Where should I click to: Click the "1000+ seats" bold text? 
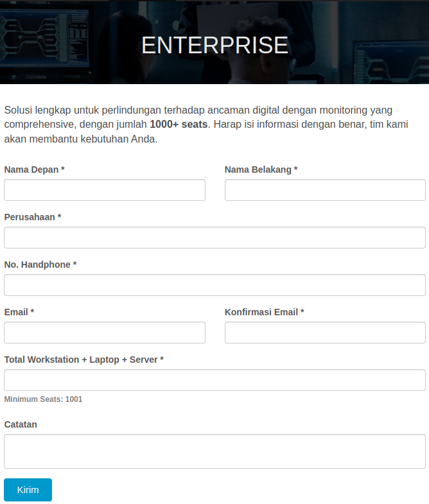(179, 124)
